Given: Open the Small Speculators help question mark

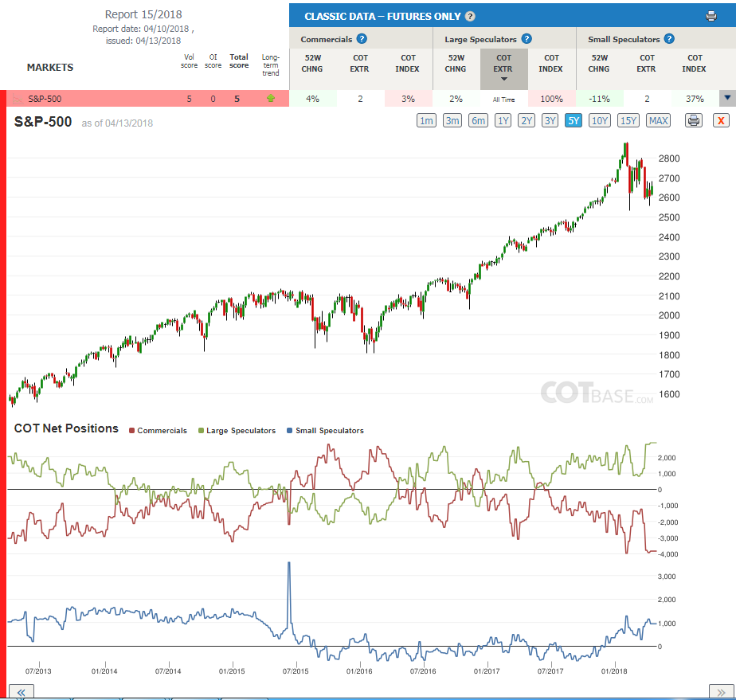Looking at the screenshot, I should pyautogui.click(x=669, y=39).
